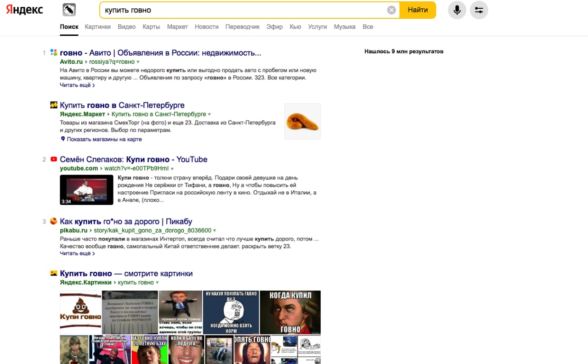
Task: Click the YouTube favicon of second result
Action: tap(54, 159)
